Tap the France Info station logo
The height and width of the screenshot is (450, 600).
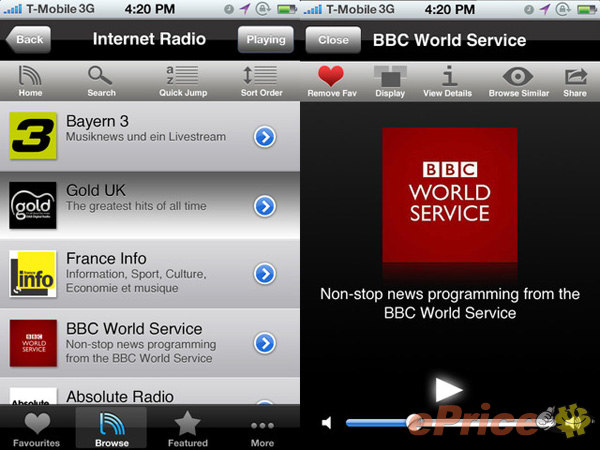(x=33, y=274)
